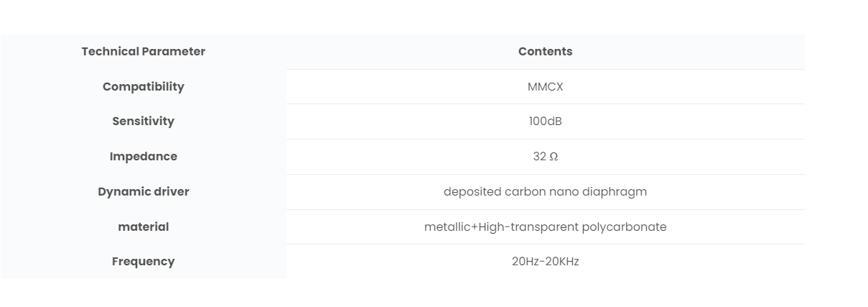Click metallic+High-transparent polycarbonate text

pyautogui.click(x=546, y=226)
